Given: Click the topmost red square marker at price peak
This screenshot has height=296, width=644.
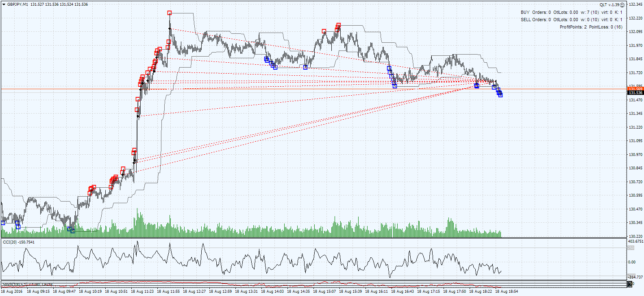Looking at the screenshot, I should point(170,13).
